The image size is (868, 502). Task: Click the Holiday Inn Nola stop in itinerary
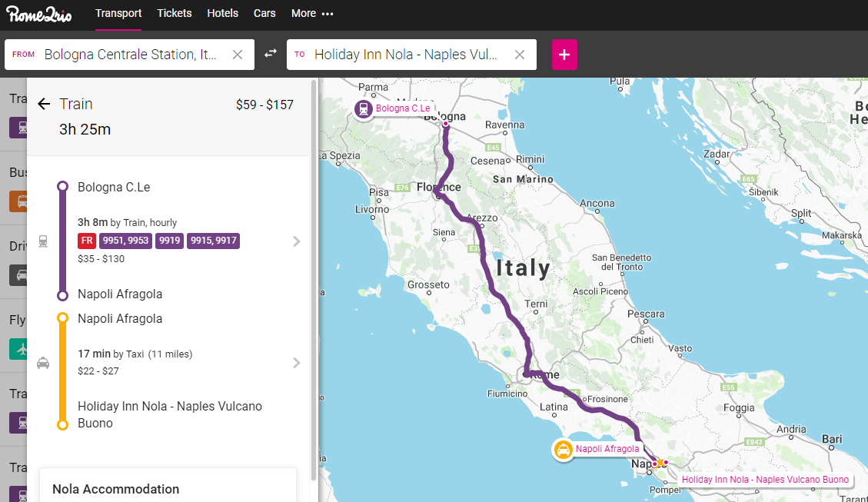point(170,414)
